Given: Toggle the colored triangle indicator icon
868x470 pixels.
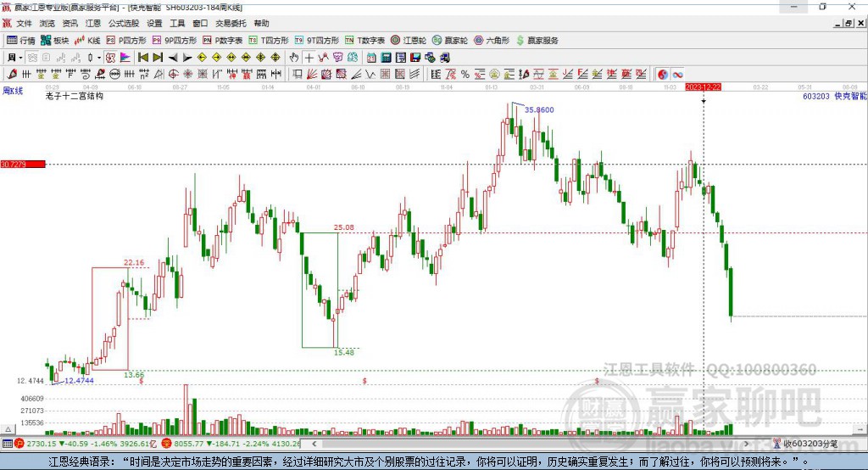Looking at the screenshot, I should (x=125, y=58).
